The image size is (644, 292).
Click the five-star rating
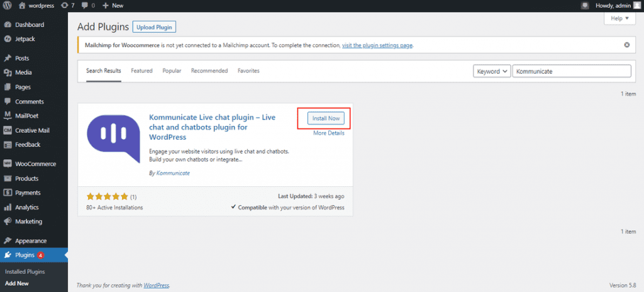tap(107, 196)
